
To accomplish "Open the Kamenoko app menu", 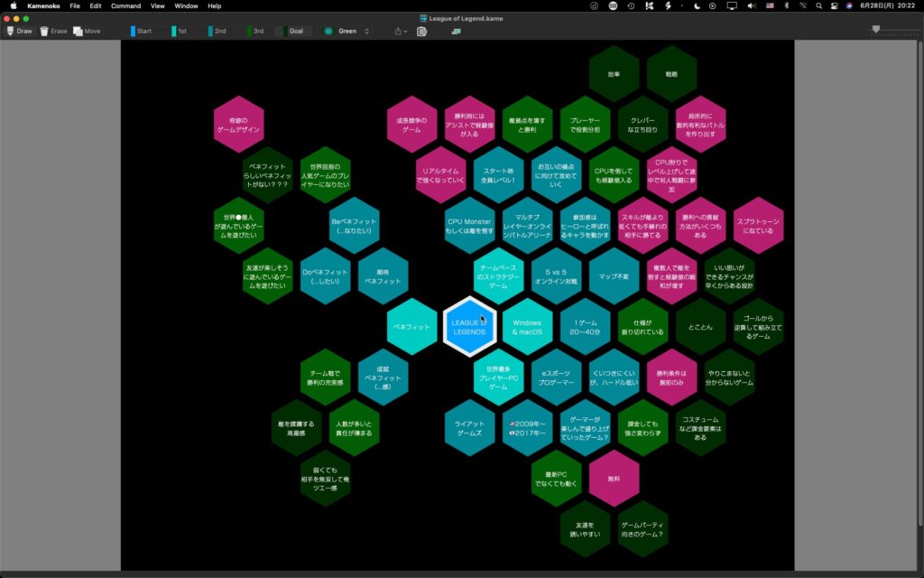I will pos(43,6).
